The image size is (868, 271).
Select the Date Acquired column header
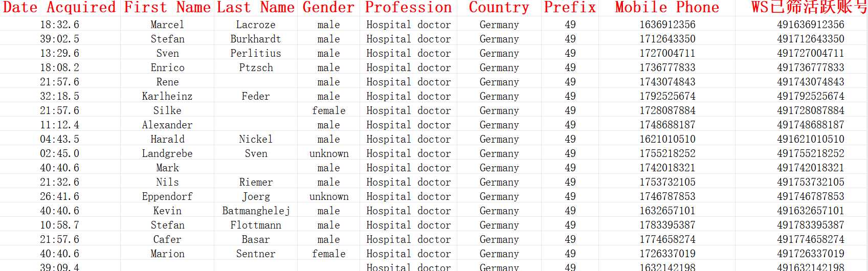[x=60, y=8]
